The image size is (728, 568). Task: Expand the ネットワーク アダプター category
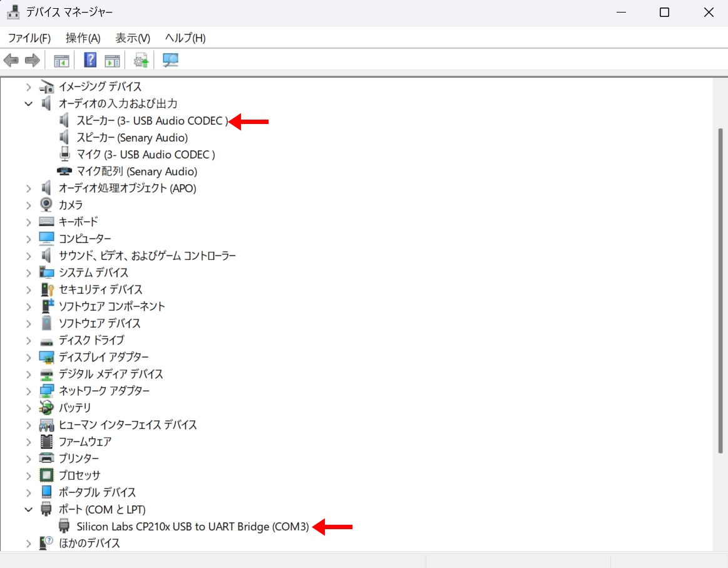coord(28,391)
